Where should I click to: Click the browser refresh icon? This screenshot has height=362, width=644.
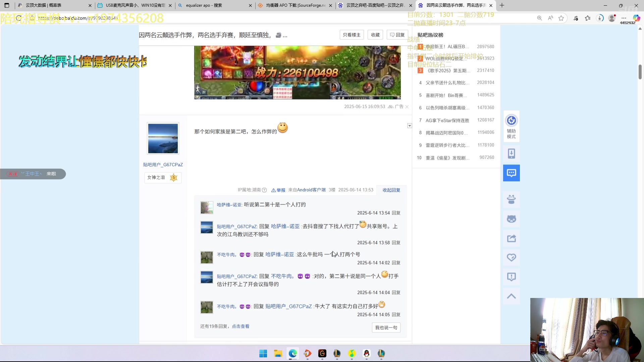pyautogui.click(x=19, y=18)
